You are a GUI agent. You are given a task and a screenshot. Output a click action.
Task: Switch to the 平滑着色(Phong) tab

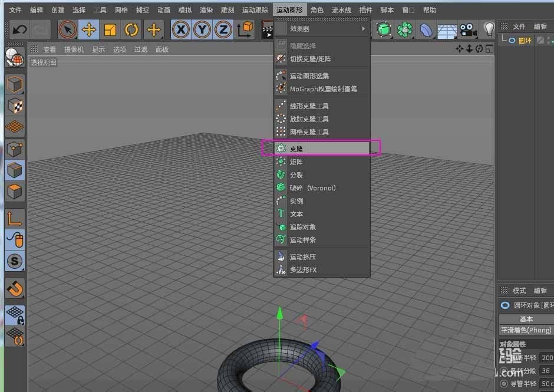(x=525, y=330)
